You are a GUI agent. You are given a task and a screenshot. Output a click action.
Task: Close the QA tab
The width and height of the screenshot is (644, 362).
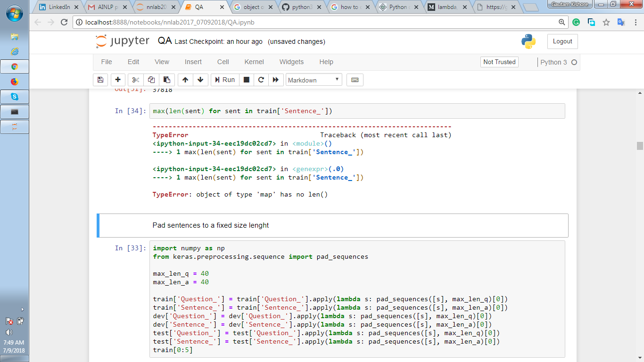point(222,8)
